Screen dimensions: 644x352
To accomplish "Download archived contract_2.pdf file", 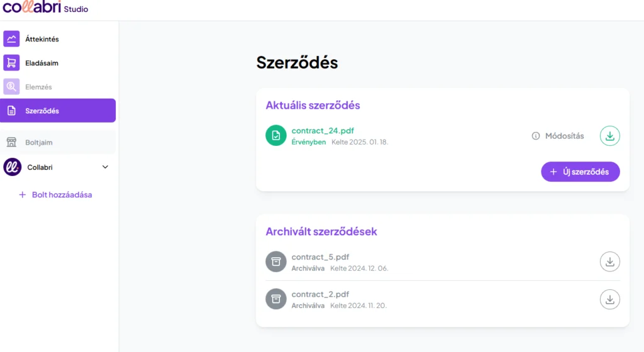I will [x=609, y=299].
